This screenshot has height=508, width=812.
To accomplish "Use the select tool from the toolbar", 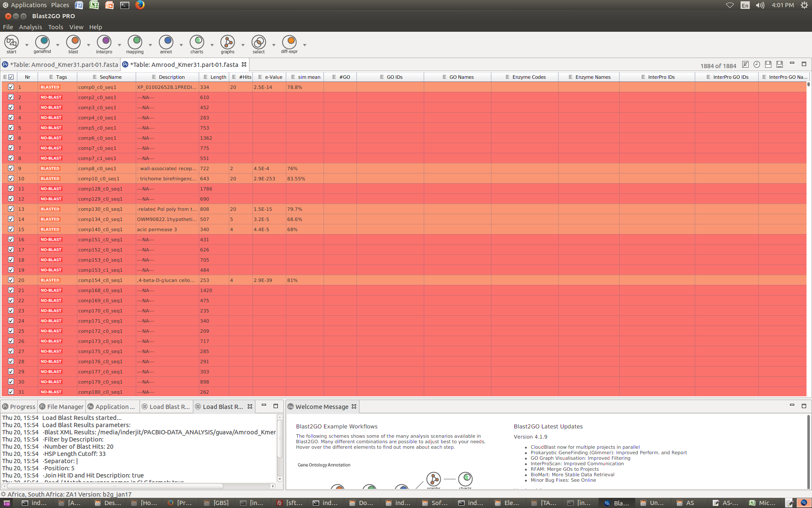I will click(258, 43).
